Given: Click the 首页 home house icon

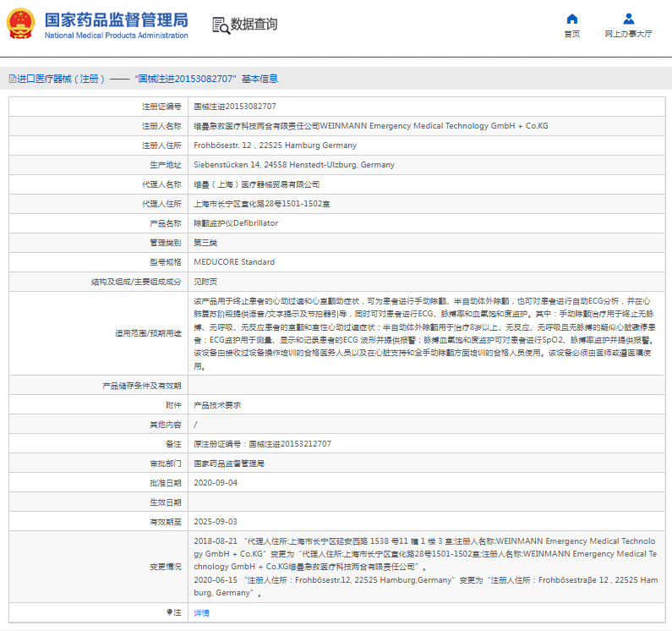Looking at the screenshot, I should click(x=571, y=19).
